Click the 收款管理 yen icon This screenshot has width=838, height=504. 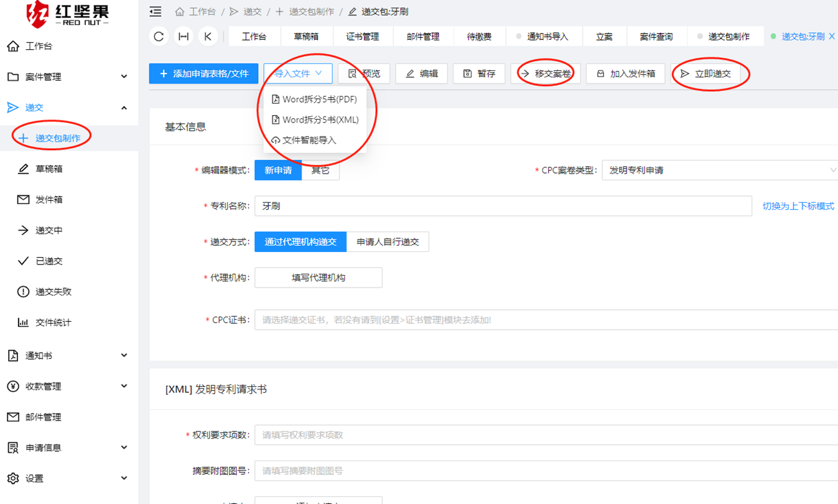pyautogui.click(x=13, y=386)
